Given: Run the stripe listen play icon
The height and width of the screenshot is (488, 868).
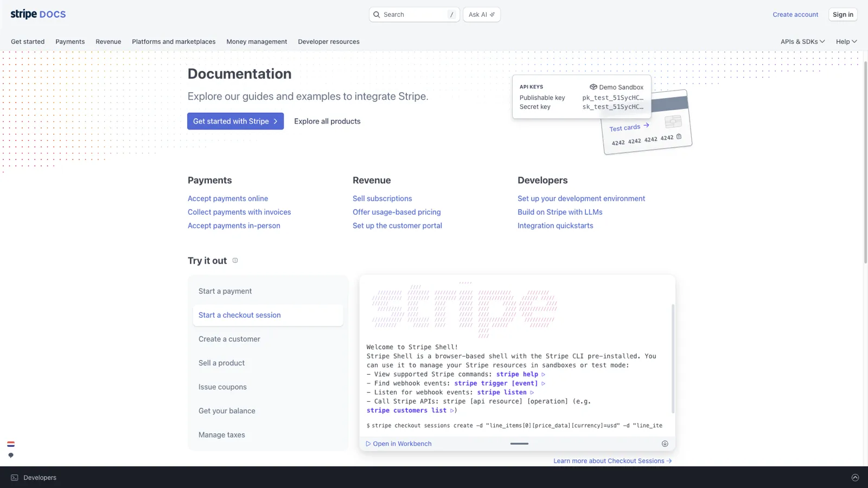Looking at the screenshot, I should pos(532,393).
